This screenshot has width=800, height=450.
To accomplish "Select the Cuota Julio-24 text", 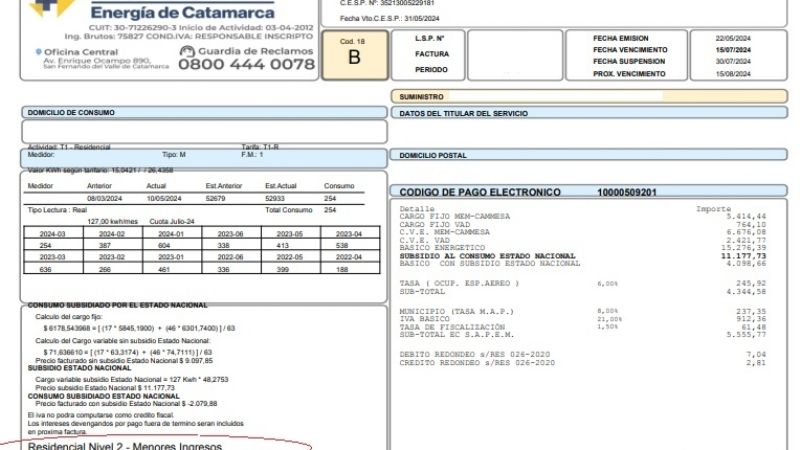I will click(172, 221).
